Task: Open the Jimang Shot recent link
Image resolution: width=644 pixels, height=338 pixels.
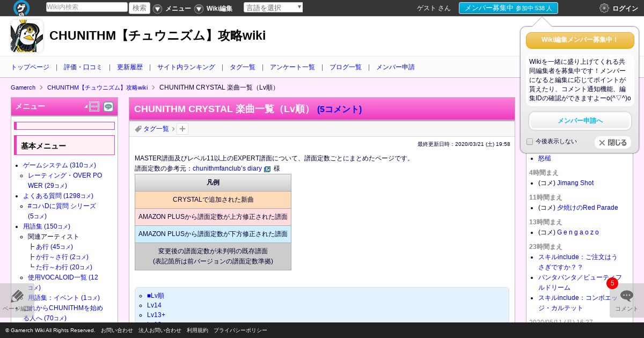Action: 575,183
